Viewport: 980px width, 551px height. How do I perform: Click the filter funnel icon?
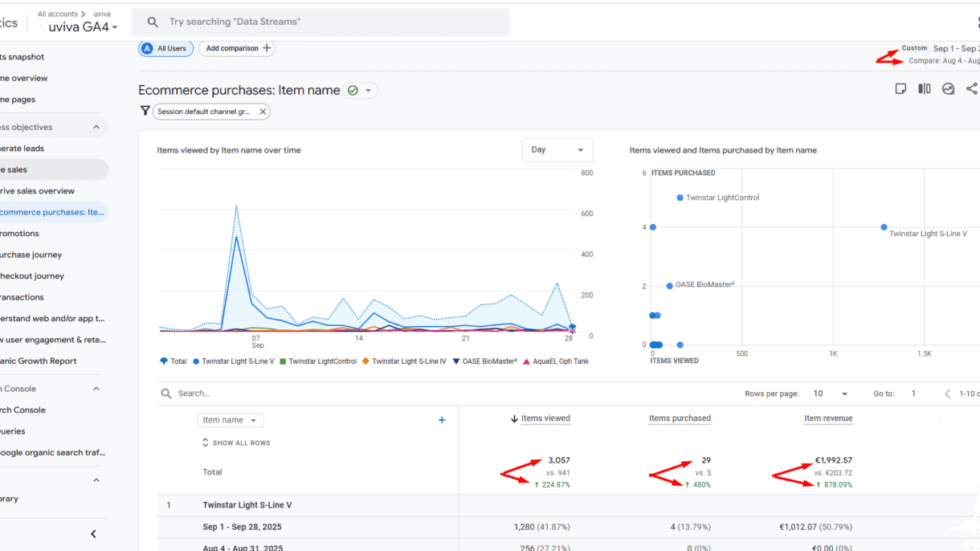[145, 112]
